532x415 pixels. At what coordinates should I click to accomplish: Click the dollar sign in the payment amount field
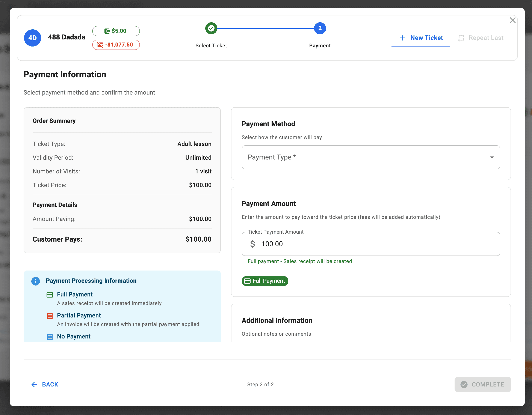pos(253,244)
